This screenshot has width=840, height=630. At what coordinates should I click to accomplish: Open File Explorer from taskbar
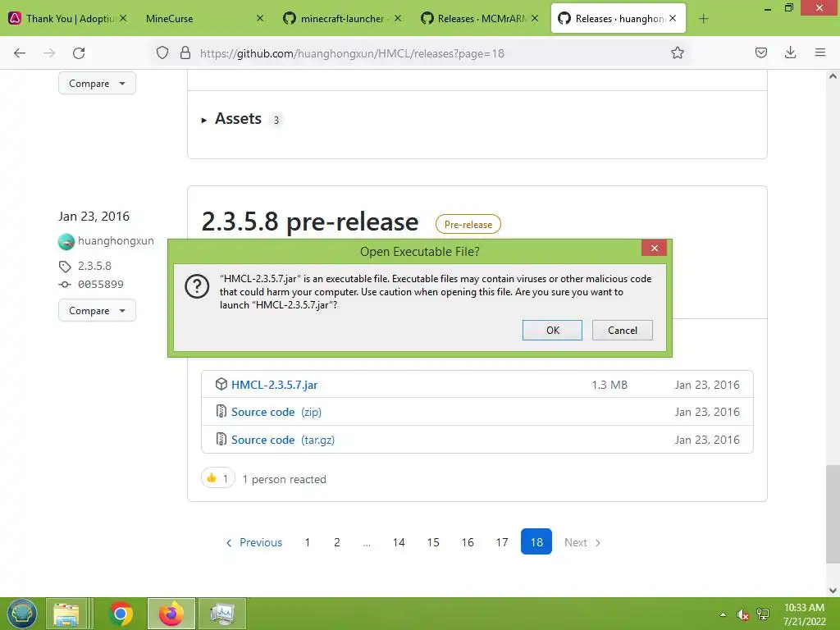coord(66,614)
